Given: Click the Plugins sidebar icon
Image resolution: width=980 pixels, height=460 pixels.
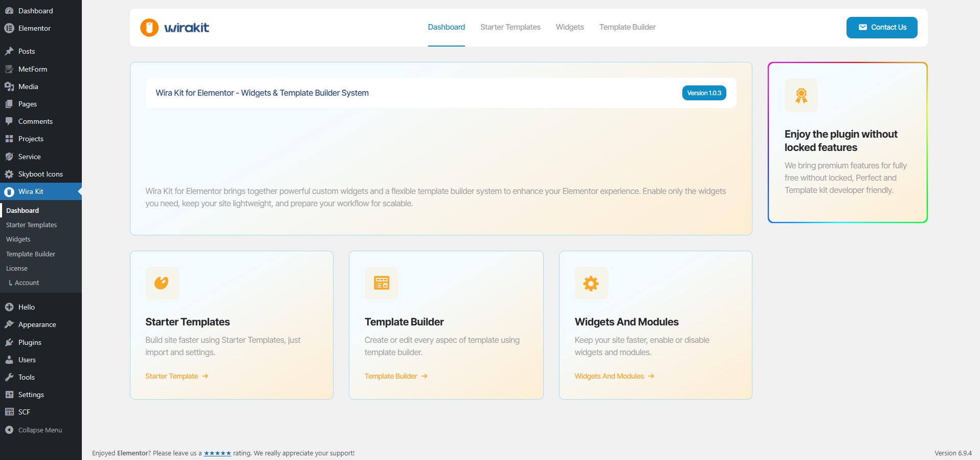Looking at the screenshot, I should coord(9,342).
